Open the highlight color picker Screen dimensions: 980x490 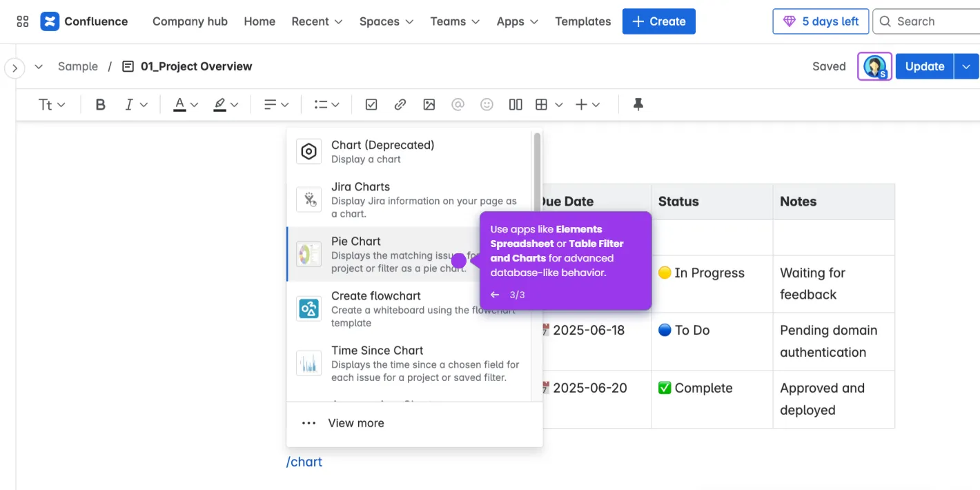point(226,104)
